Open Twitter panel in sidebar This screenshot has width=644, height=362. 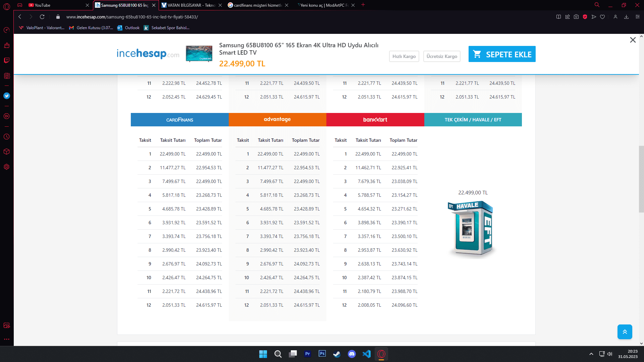coord(7,96)
